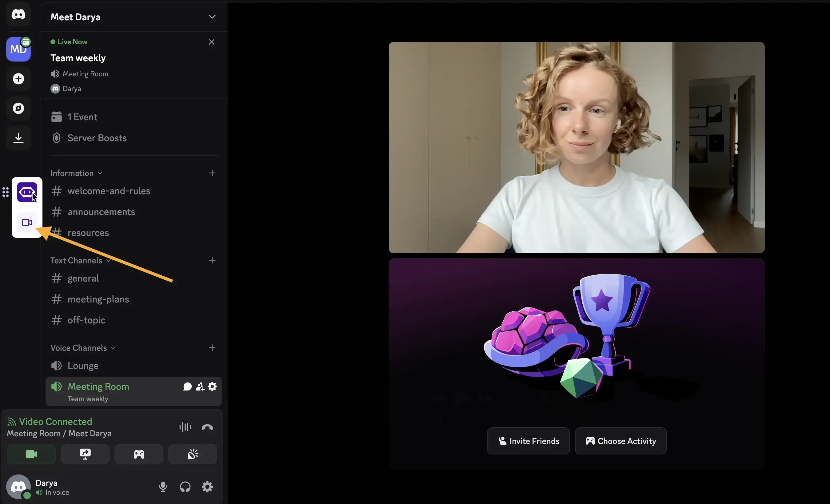Open the Discover servers compass icon
Screen dimensions: 830x504
click(18, 108)
